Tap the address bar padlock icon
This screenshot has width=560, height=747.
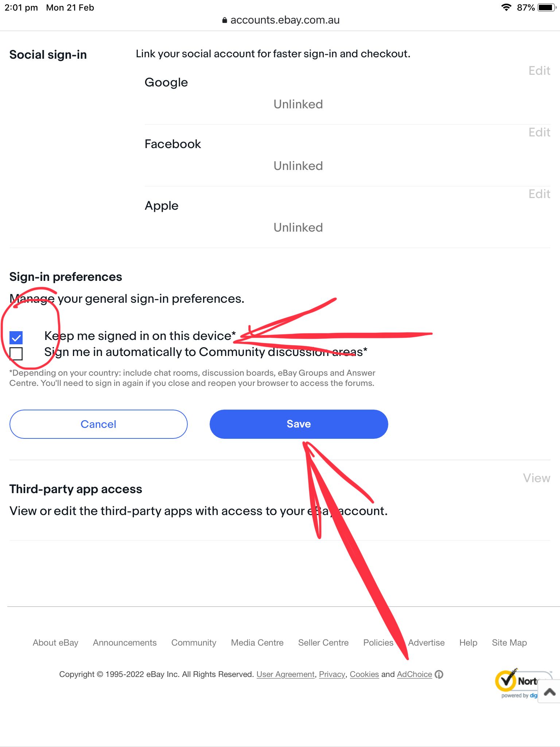coord(225,20)
